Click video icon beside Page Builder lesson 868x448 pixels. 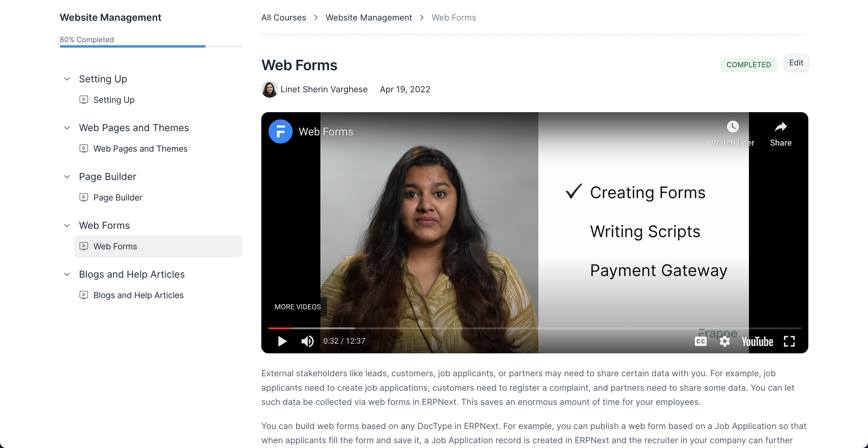pyautogui.click(x=84, y=197)
